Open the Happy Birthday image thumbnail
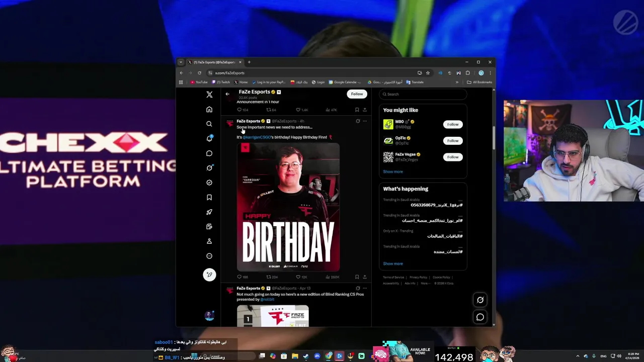 click(x=288, y=207)
